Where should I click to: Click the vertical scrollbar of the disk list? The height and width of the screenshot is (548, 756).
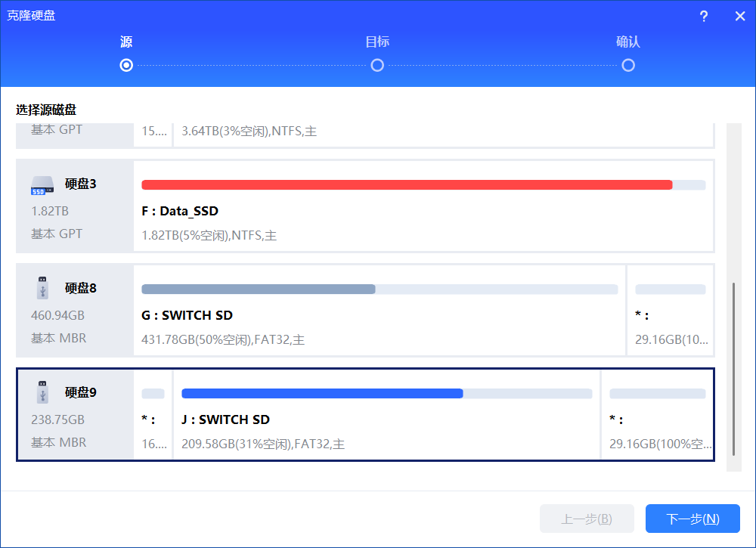click(x=733, y=369)
